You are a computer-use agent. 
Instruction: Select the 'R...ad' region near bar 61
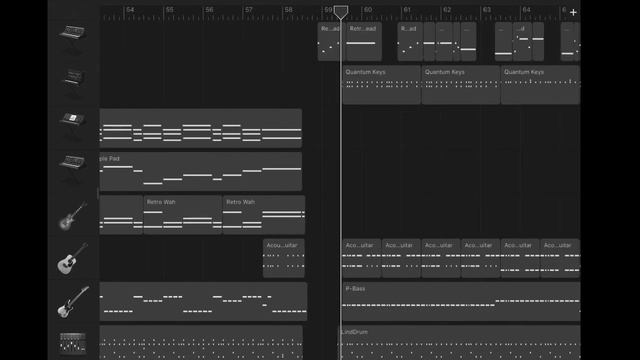tap(410, 42)
